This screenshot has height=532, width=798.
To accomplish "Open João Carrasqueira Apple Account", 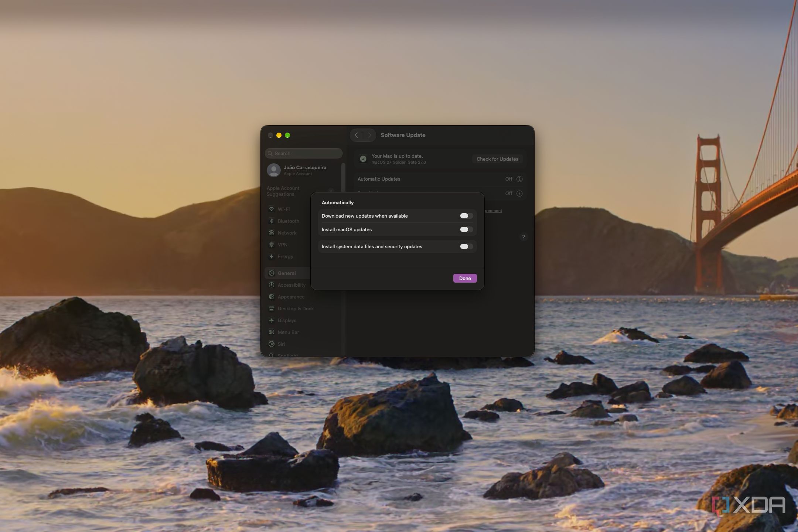I will coord(303,170).
